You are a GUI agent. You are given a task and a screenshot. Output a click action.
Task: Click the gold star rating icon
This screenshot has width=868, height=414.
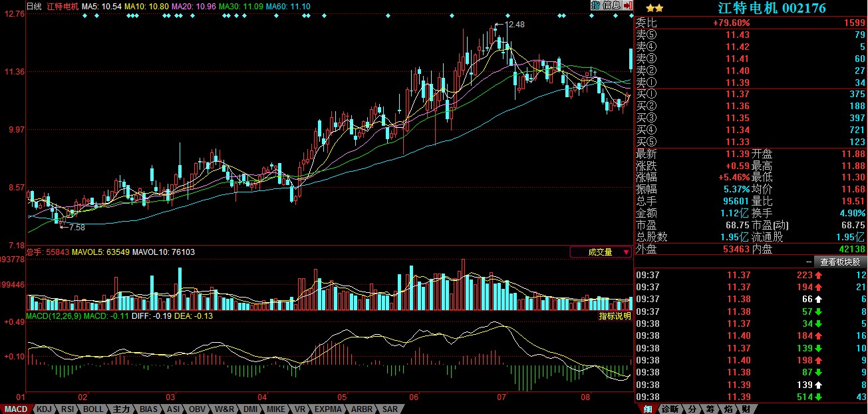654,8
